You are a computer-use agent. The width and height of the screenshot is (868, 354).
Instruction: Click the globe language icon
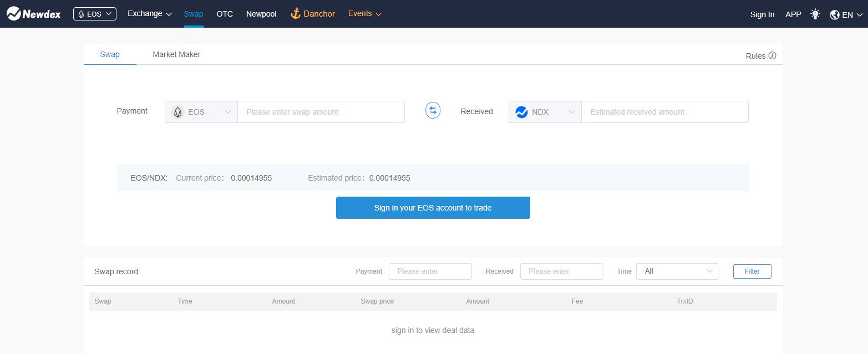point(835,15)
